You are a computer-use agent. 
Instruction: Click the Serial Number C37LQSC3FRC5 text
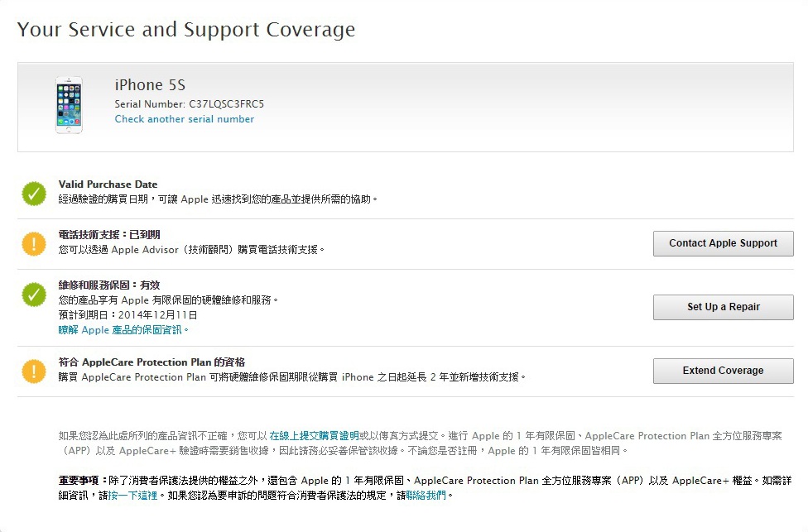coord(189,104)
